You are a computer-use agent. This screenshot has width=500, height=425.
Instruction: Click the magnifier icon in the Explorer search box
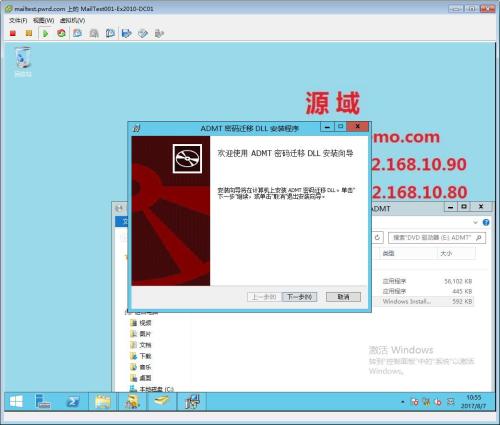pyautogui.click(x=479, y=237)
